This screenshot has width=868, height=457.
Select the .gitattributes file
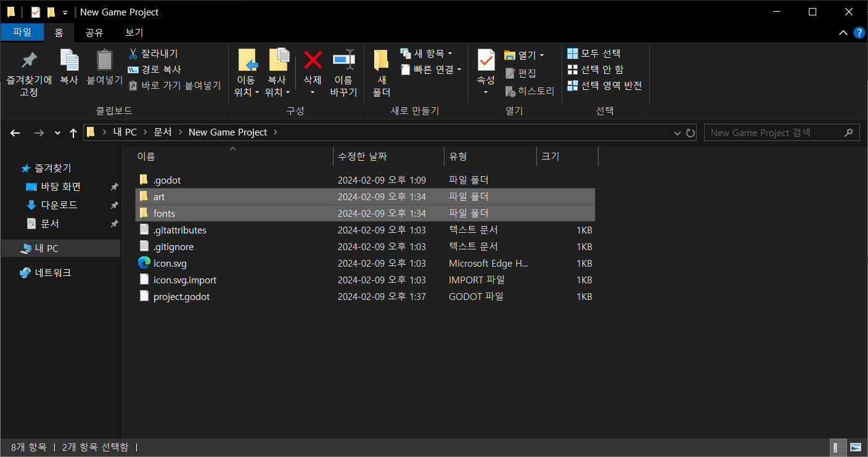[x=365, y=230]
